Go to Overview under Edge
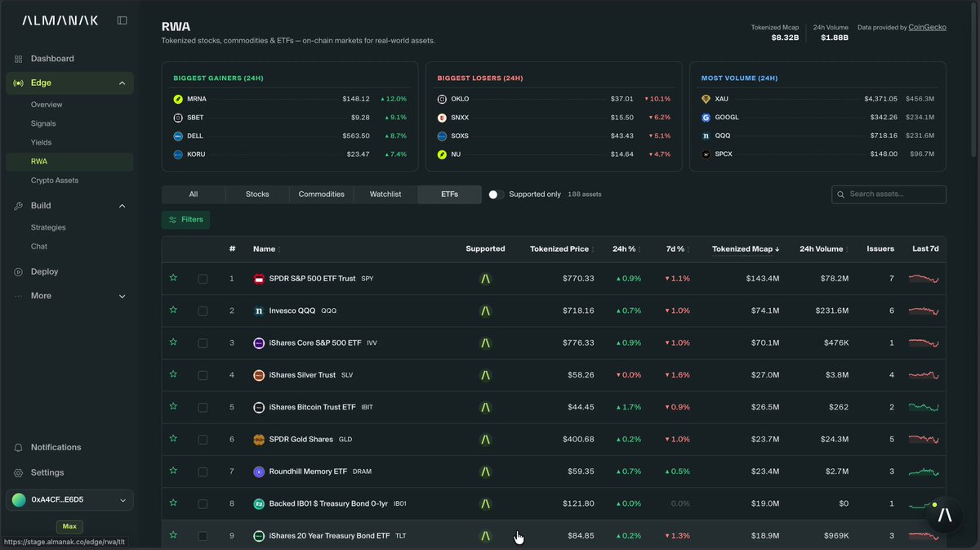 click(47, 105)
